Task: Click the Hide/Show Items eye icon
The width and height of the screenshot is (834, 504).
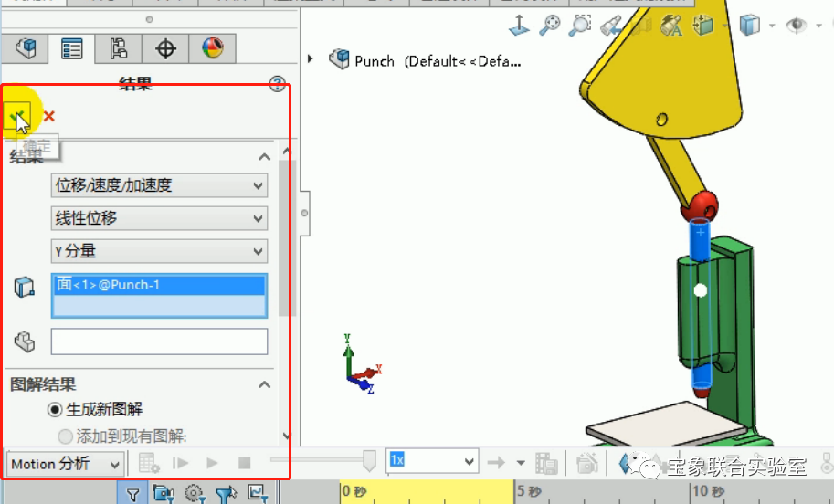Action: [x=797, y=25]
